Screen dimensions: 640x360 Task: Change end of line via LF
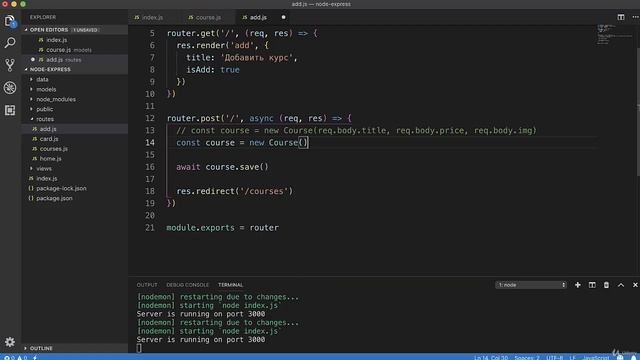tap(572, 358)
